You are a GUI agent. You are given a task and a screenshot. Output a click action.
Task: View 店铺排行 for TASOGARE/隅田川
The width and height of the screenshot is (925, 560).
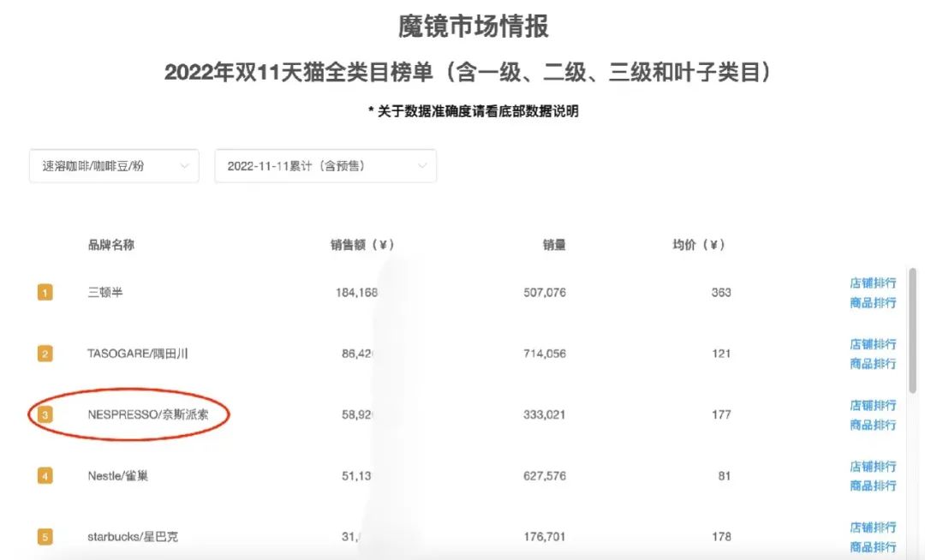(x=873, y=344)
